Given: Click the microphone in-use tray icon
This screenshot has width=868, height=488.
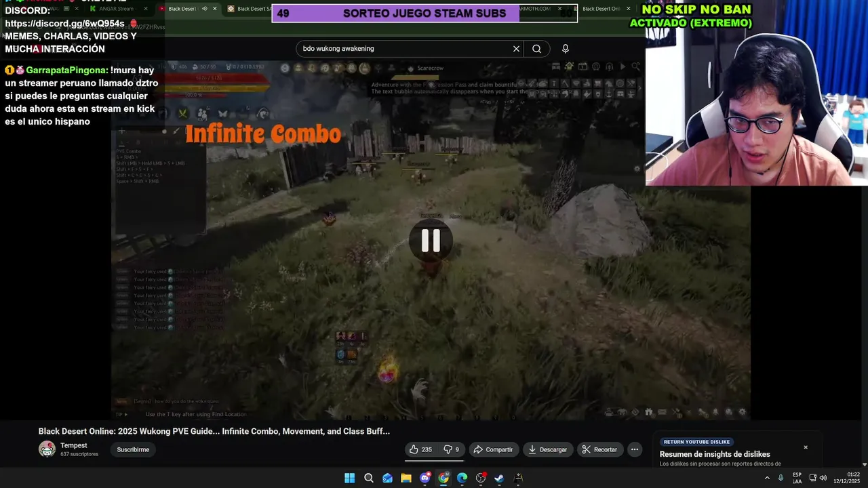Looking at the screenshot, I should tap(781, 478).
